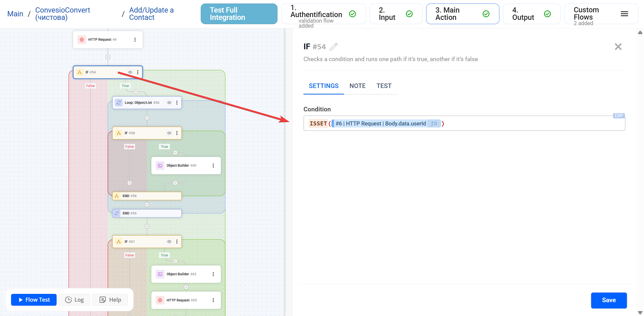
Task: Click the pencil icon to rename IF #54
Action: [x=334, y=47]
